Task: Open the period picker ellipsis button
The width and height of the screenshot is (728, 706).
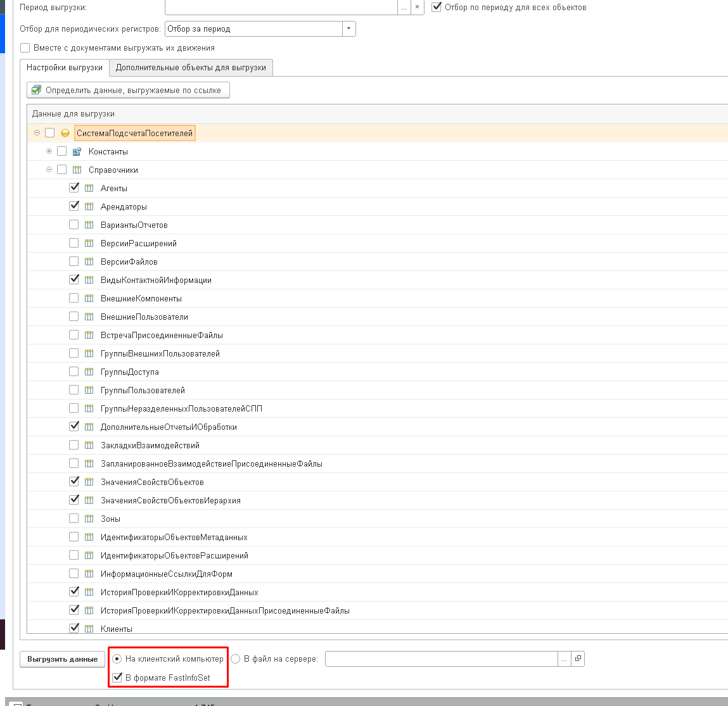Action: click(x=404, y=8)
